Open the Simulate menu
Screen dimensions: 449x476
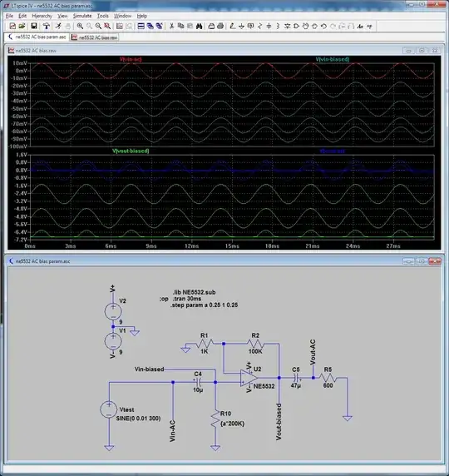point(82,16)
